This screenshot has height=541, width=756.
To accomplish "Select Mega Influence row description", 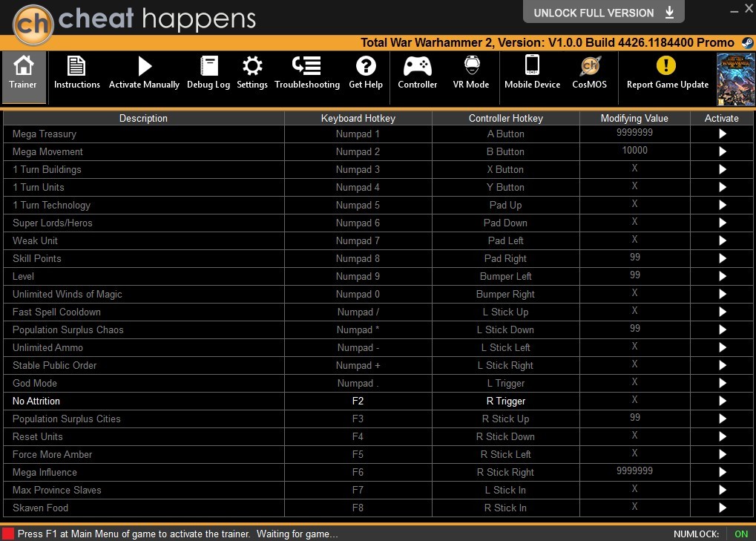I will tap(45, 473).
